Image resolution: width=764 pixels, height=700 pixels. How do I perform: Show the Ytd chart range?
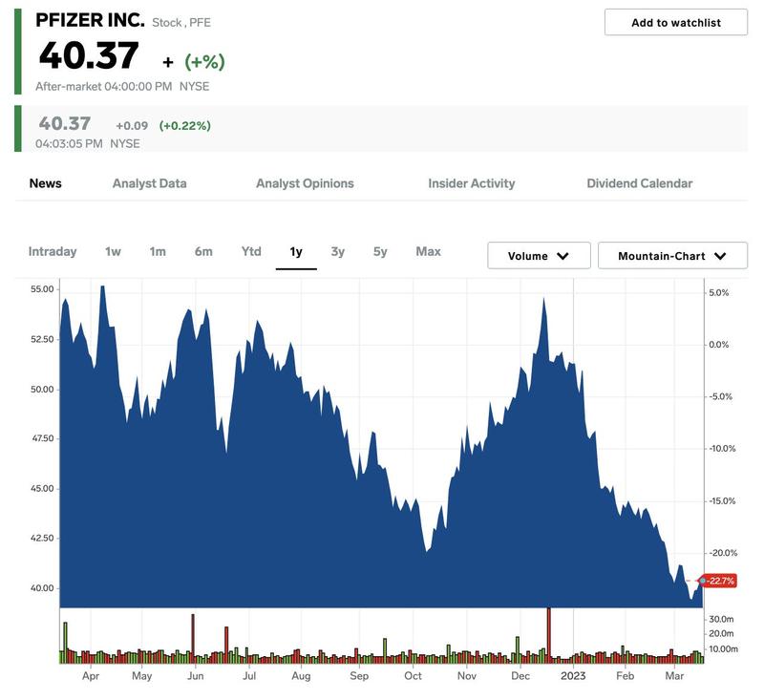[251, 252]
